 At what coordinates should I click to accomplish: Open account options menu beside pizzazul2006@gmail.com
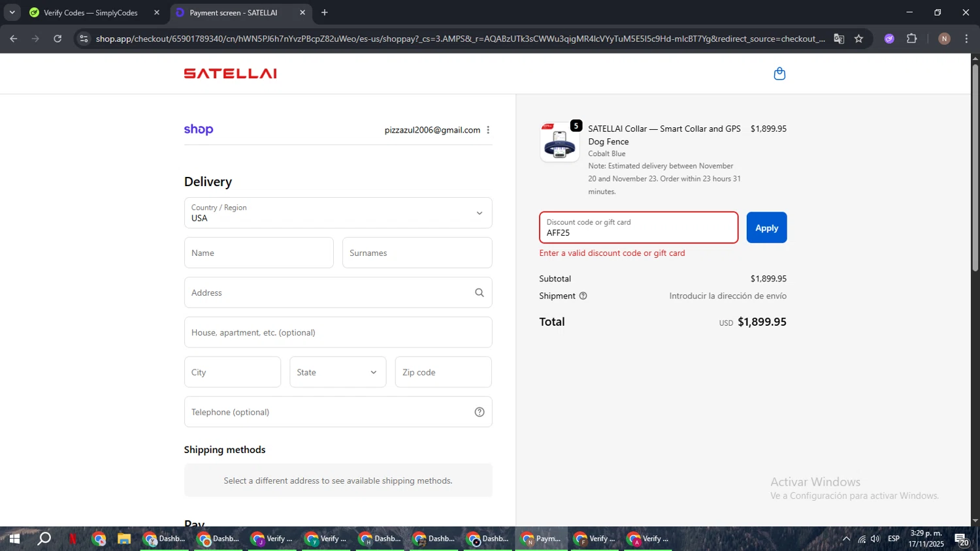[x=488, y=130]
